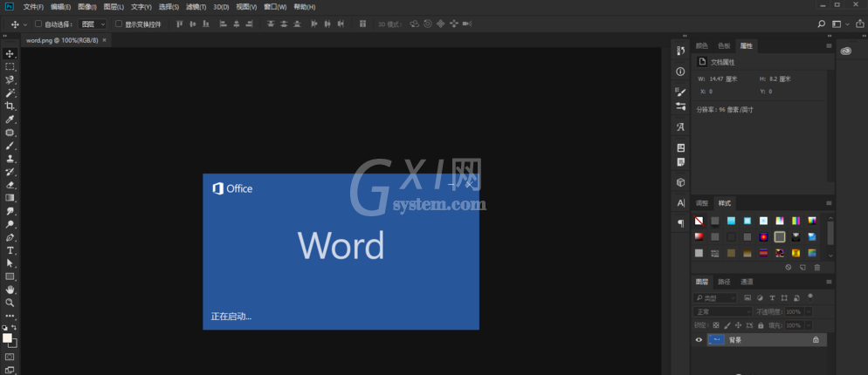Viewport: 868px width, 375px height.
Task: Click the delete style trash icon
Action: (817, 267)
